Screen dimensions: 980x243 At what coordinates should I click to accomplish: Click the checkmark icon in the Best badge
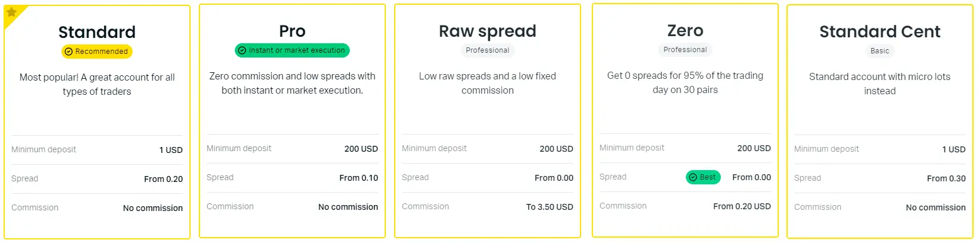693,177
